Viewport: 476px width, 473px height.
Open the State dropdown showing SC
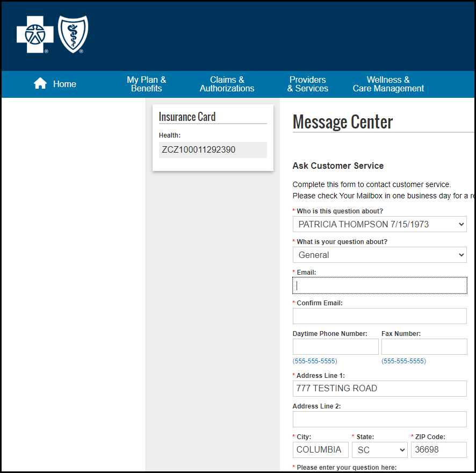pyautogui.click(x=380, y=449)
